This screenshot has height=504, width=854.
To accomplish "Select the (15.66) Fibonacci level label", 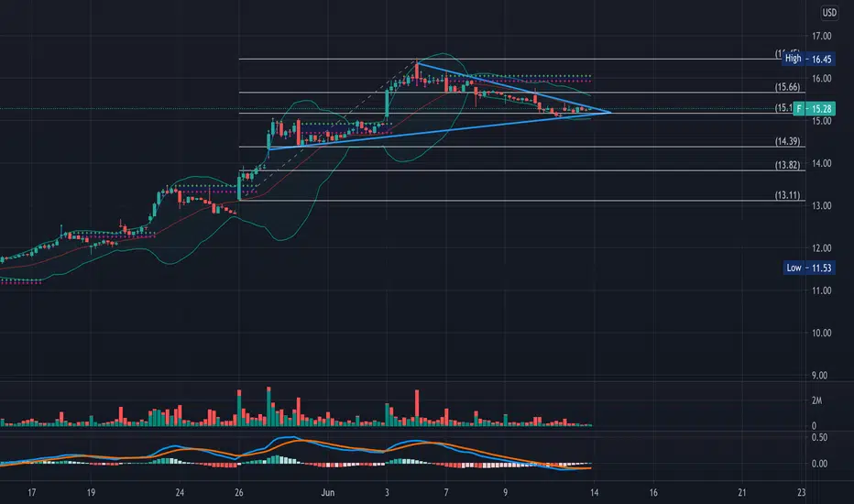I will (787, 87).
